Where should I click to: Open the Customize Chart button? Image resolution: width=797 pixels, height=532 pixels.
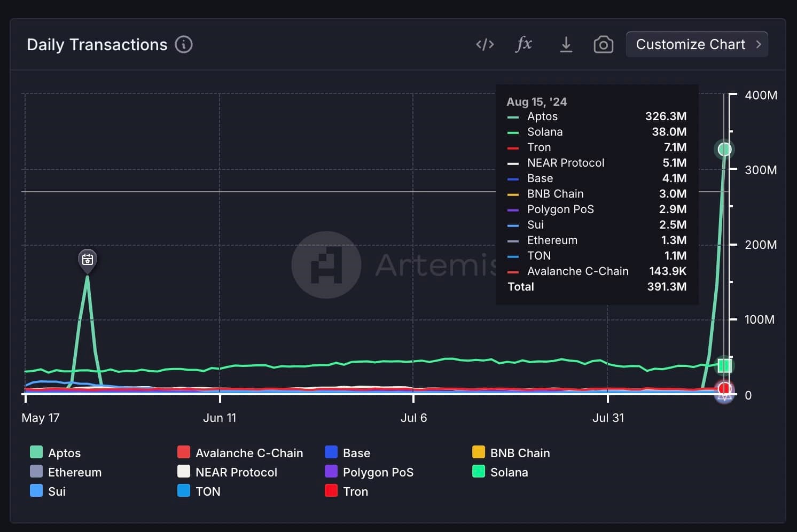pyautogui.click(x=697, y=44)
